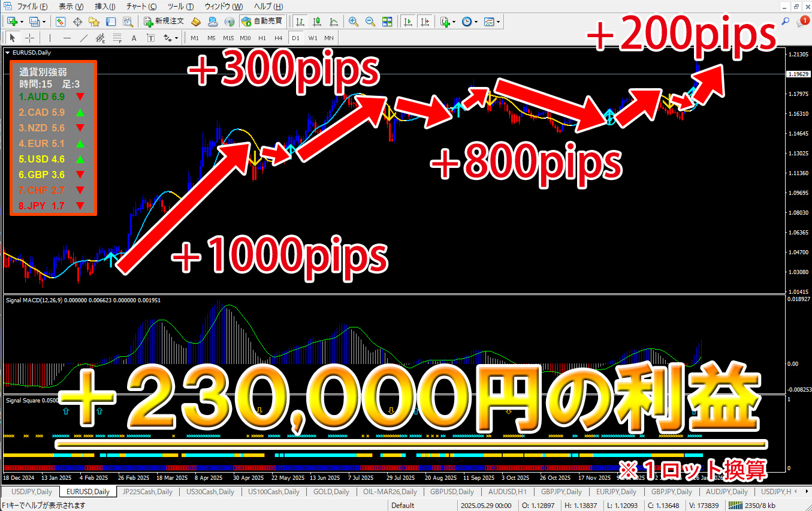Select the draw trendline tool
Viewport: 812px width, 511px height.
point(83,38)
